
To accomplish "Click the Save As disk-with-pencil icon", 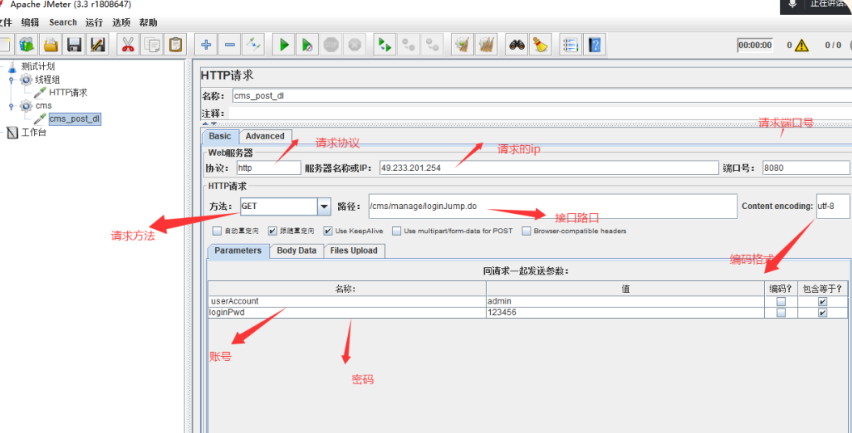I will click(x=98, y=45).
